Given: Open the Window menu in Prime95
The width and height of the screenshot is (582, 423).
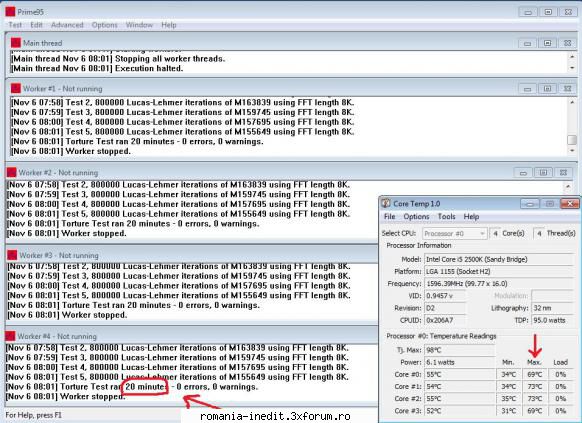Looking at the screenshot, I should click(139, 25).
